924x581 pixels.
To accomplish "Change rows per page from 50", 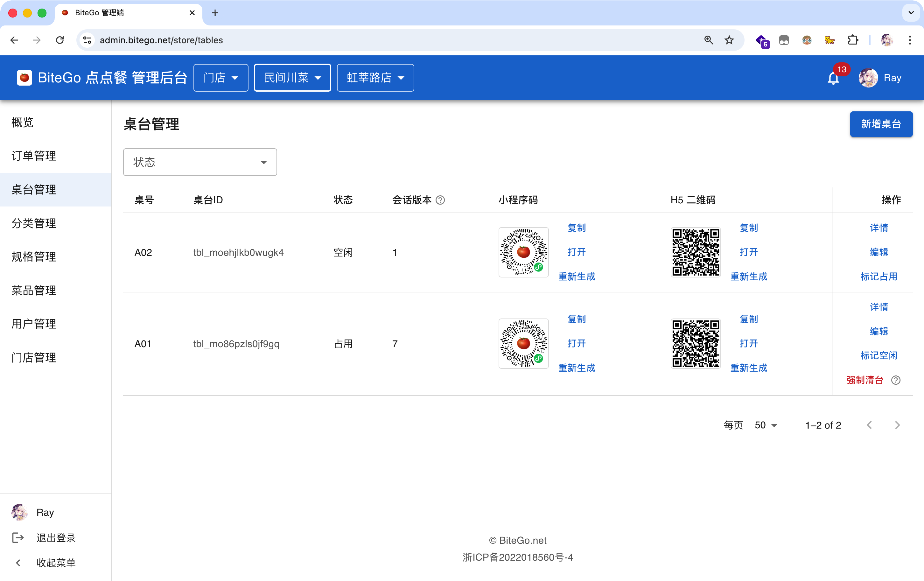I will (x=766, y=425).
